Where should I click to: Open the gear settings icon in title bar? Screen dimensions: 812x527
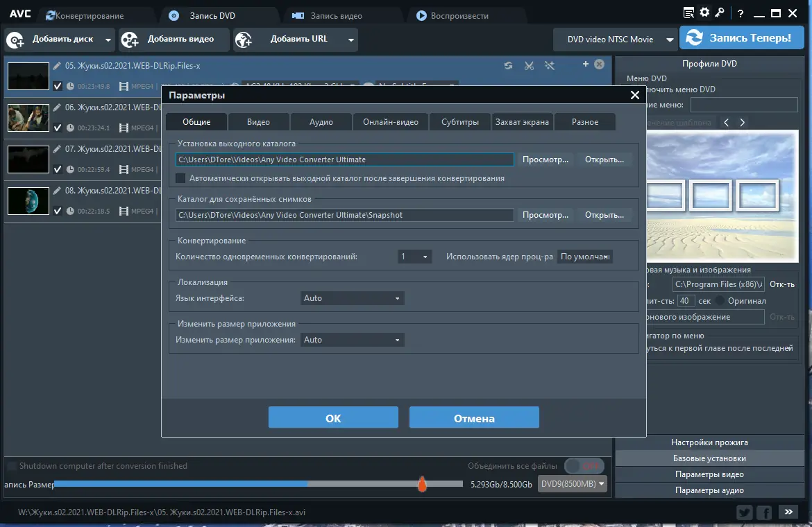pyautogui.click(x=704, y=12)
